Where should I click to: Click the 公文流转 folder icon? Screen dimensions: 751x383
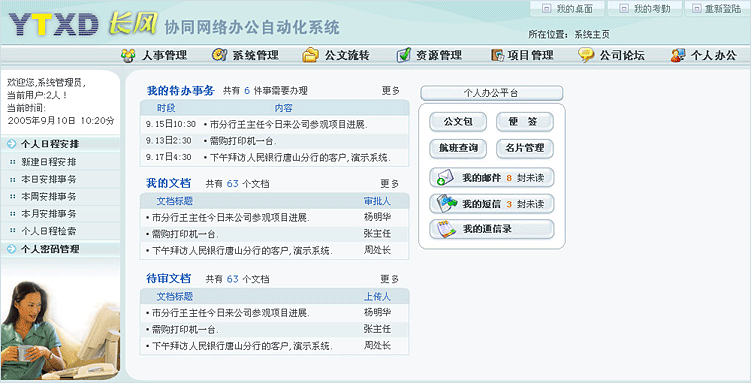coord(310,55)
